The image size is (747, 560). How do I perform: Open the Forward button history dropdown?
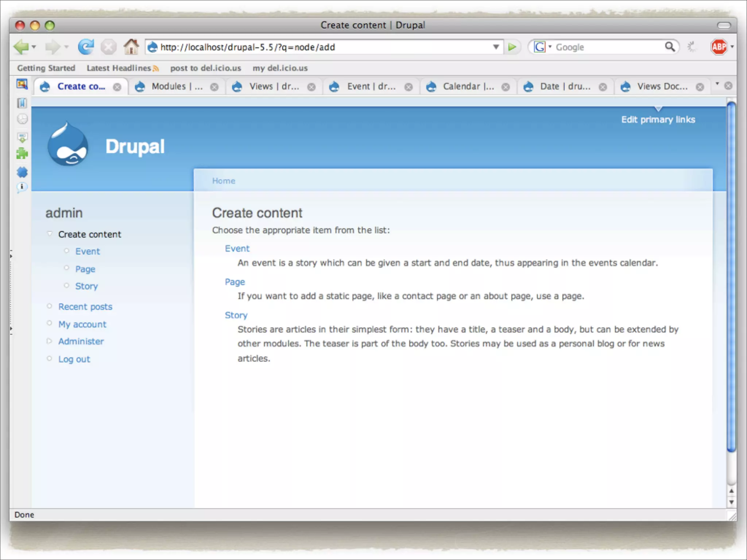[66, 47]
